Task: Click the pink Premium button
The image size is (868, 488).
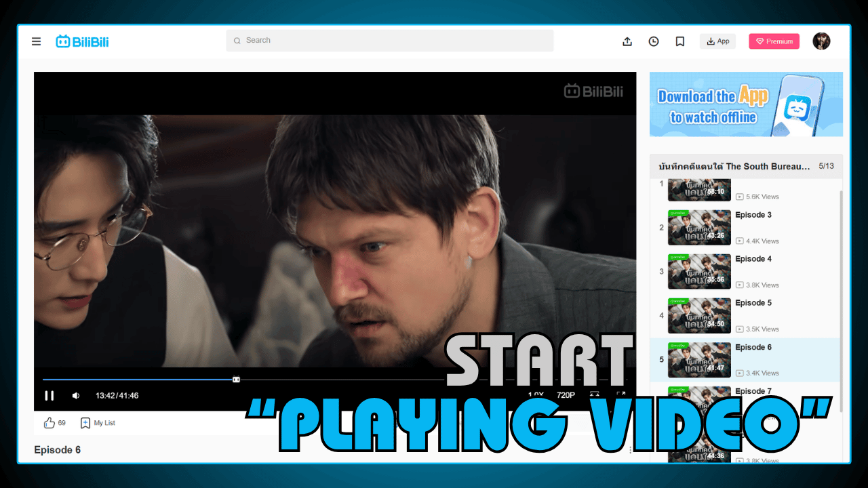Action: coord(774,41)
